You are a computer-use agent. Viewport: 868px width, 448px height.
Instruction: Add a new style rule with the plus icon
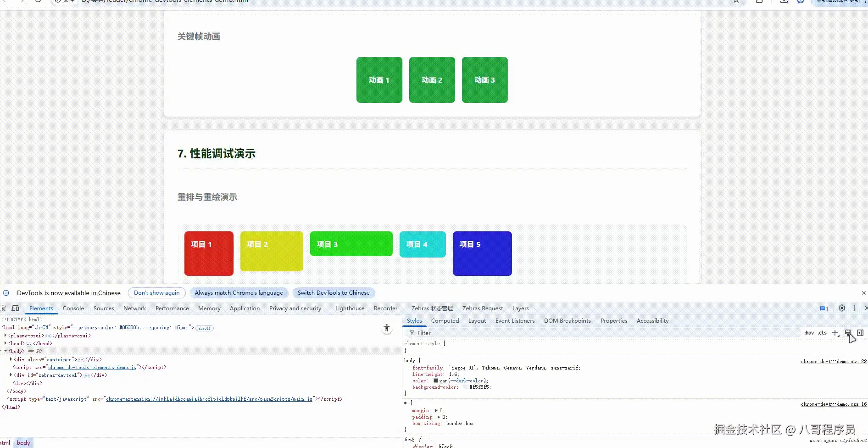835,333
